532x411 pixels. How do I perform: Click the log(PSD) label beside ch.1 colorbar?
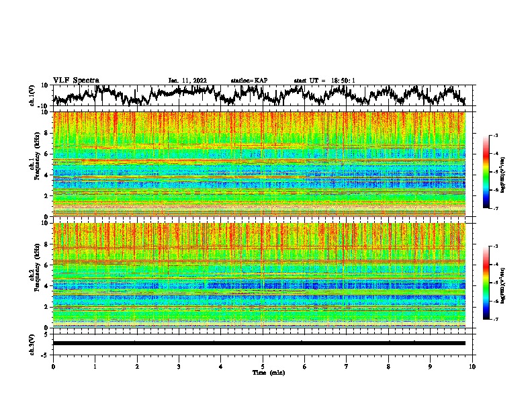(503, 175)
